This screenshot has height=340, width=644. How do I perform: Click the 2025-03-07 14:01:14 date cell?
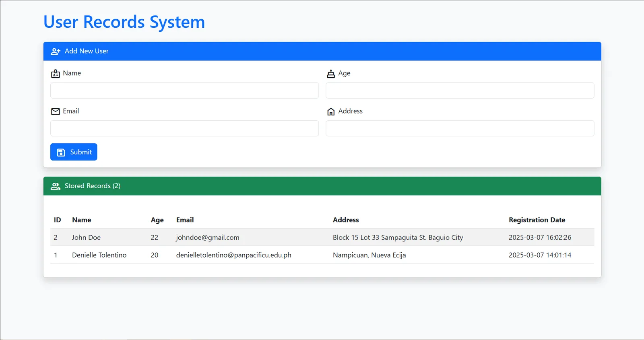(x=540, y=255)
